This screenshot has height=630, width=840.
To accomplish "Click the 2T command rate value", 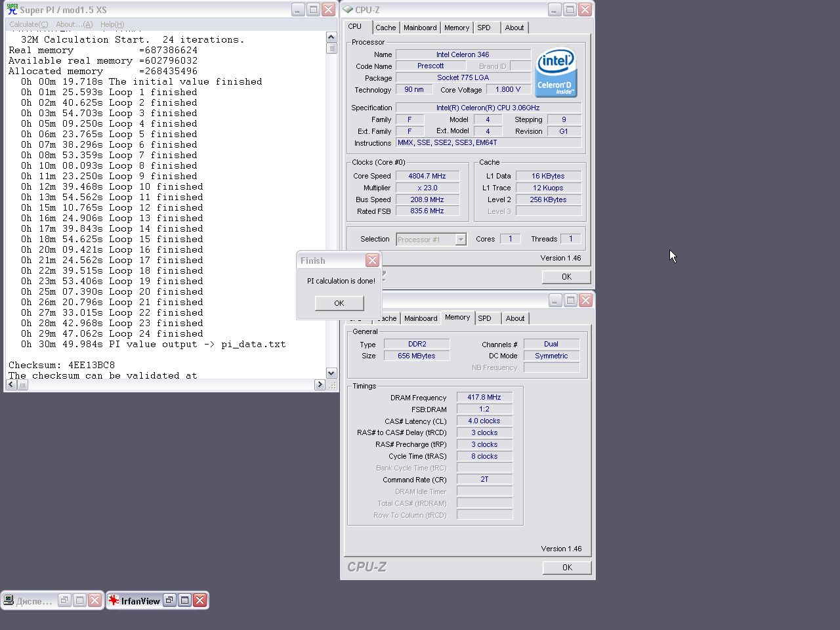I will 484,480.
